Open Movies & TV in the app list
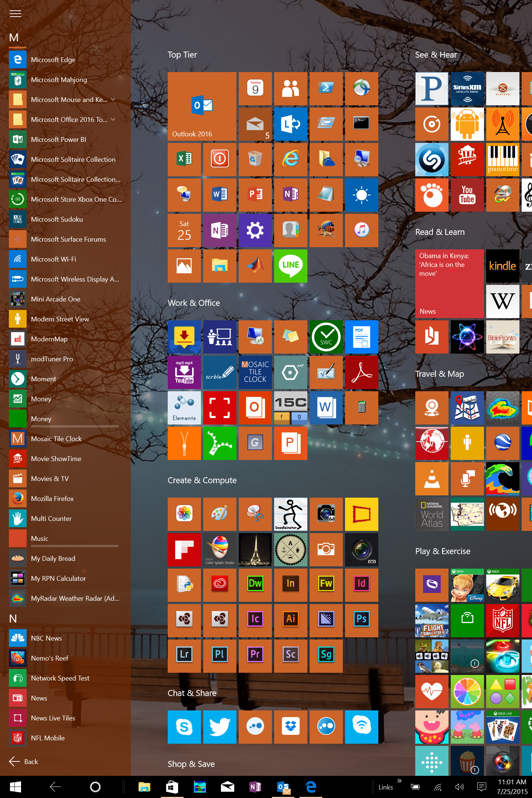The image size is (532, 798). point(65,479)
